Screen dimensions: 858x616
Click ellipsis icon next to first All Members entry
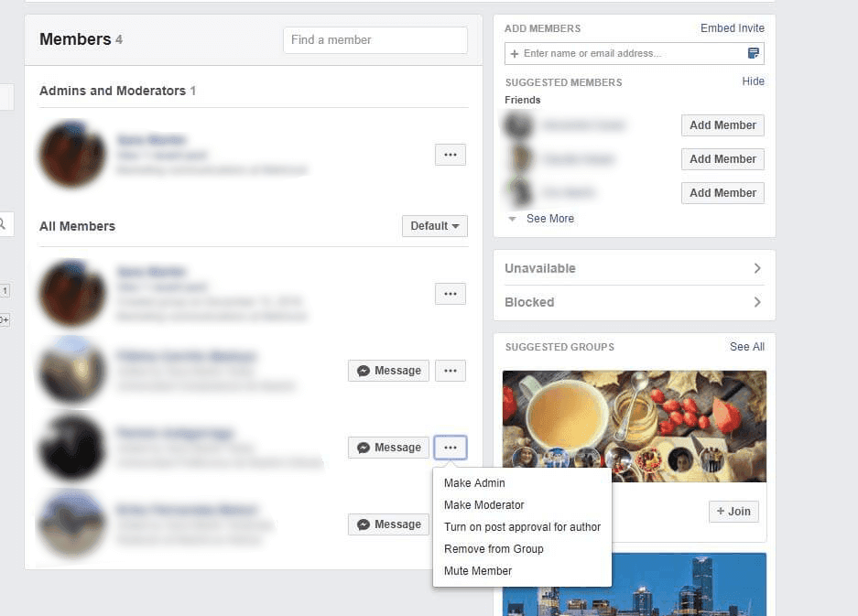(450, 293)
